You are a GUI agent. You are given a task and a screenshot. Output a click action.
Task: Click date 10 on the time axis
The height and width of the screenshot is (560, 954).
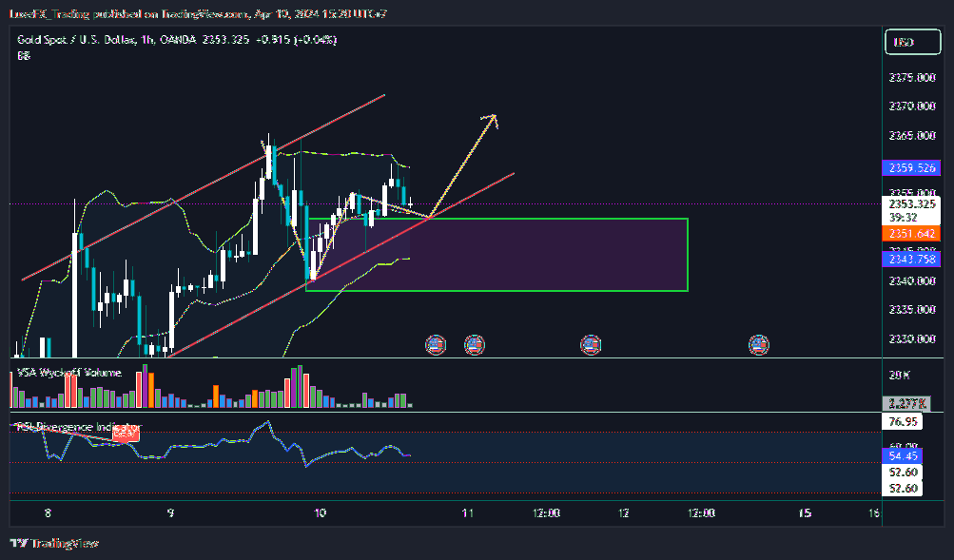click(x=320, y=513)
